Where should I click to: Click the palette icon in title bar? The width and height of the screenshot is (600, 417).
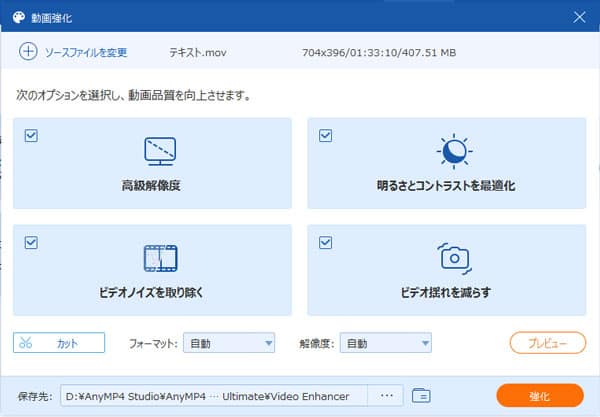[x=19, y=17]
